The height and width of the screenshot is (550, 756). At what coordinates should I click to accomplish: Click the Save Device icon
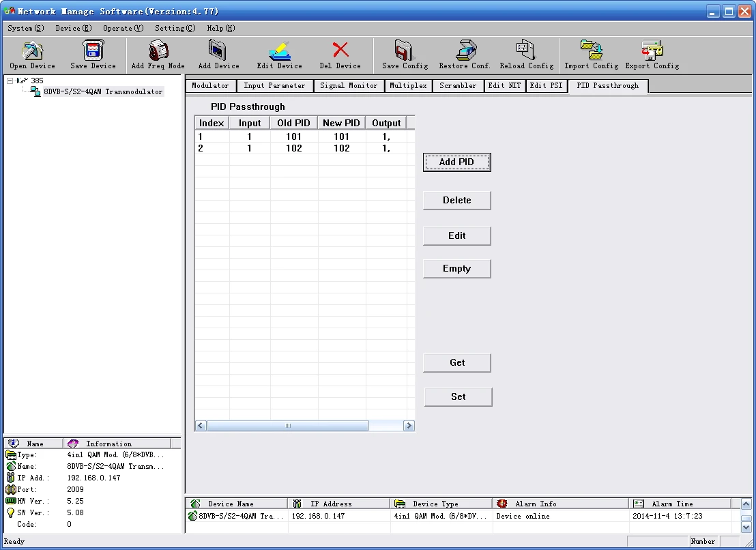[93, 51]
